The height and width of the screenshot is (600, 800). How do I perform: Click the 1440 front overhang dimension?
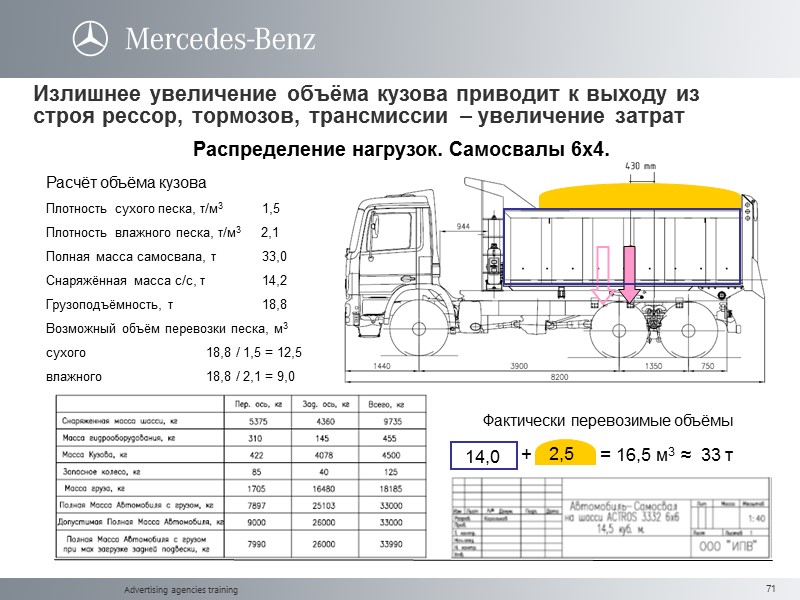point(382,366)
